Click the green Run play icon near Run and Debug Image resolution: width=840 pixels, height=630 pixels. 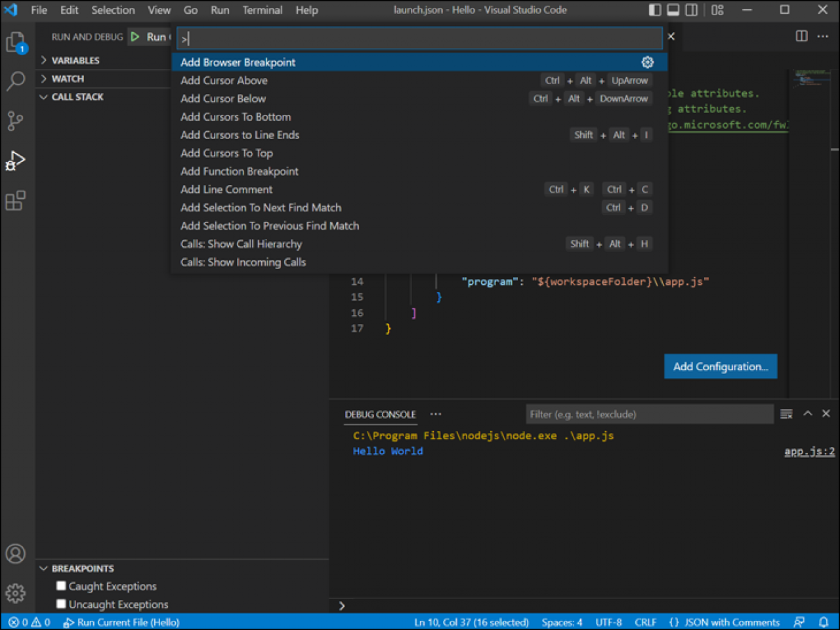pos(136,37)
